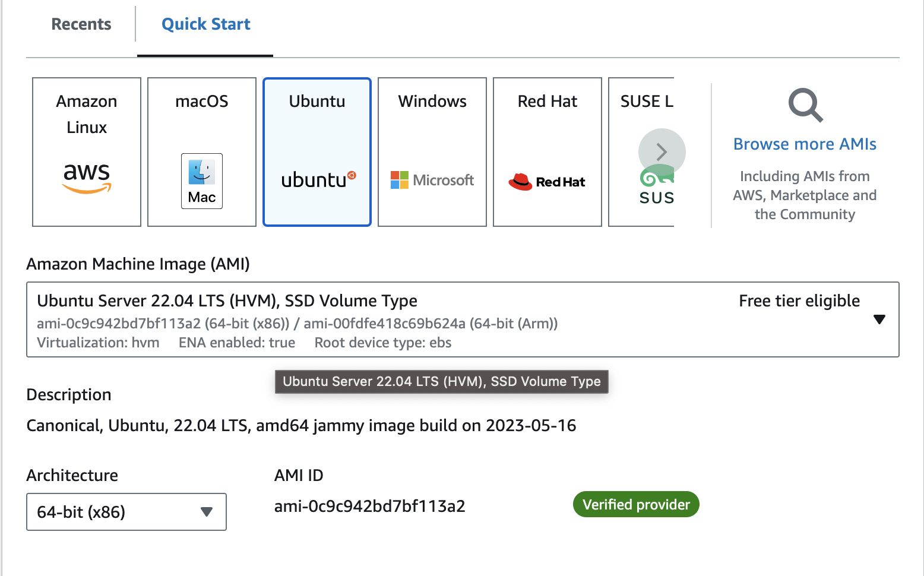Choose the macOS AMI card

pos(202,152)
